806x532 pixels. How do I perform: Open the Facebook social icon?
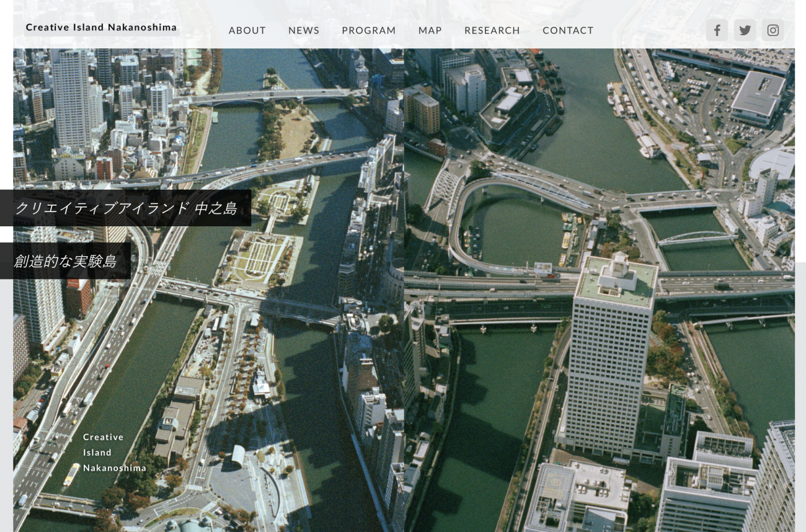[717, 30]
